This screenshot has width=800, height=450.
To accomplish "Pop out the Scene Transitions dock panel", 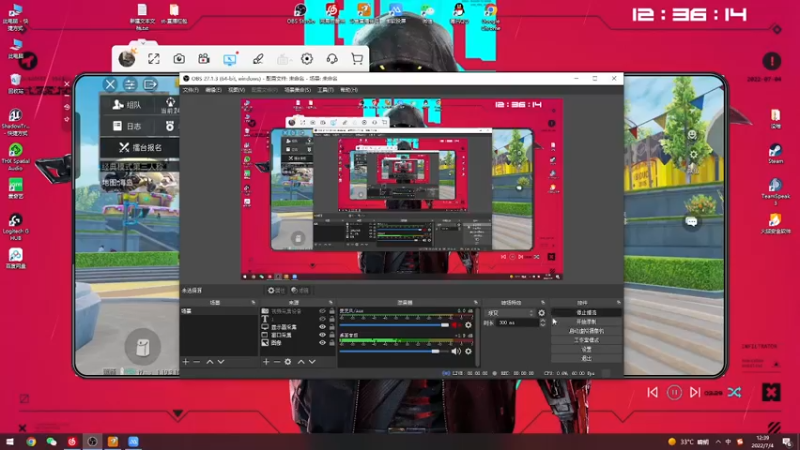I will 543,303.
